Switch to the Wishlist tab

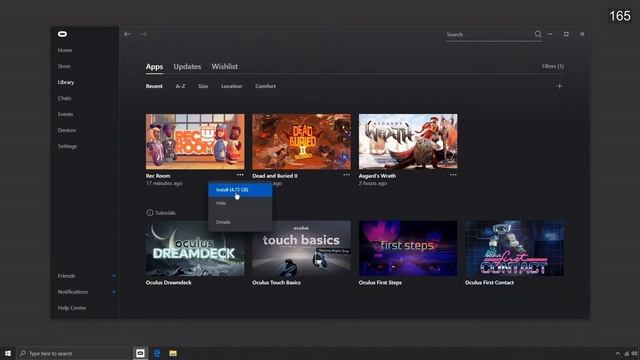click(x=224, y=67)
